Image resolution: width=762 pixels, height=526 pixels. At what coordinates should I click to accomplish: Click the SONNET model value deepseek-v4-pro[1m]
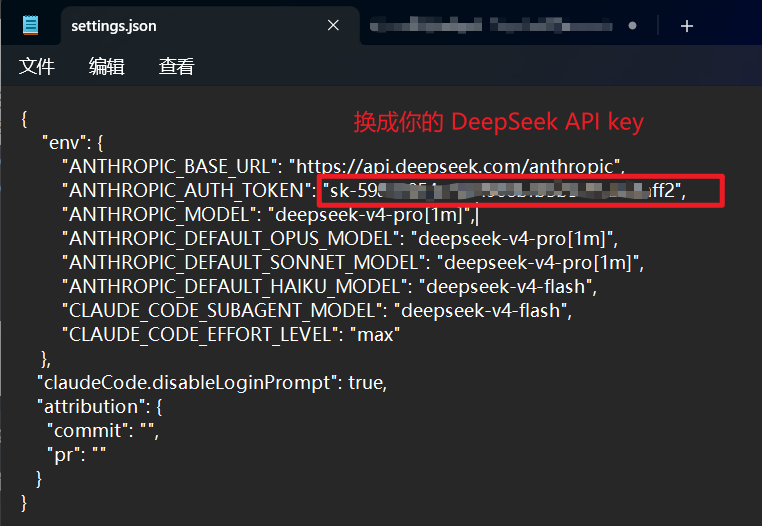click(x=537, y=263)
